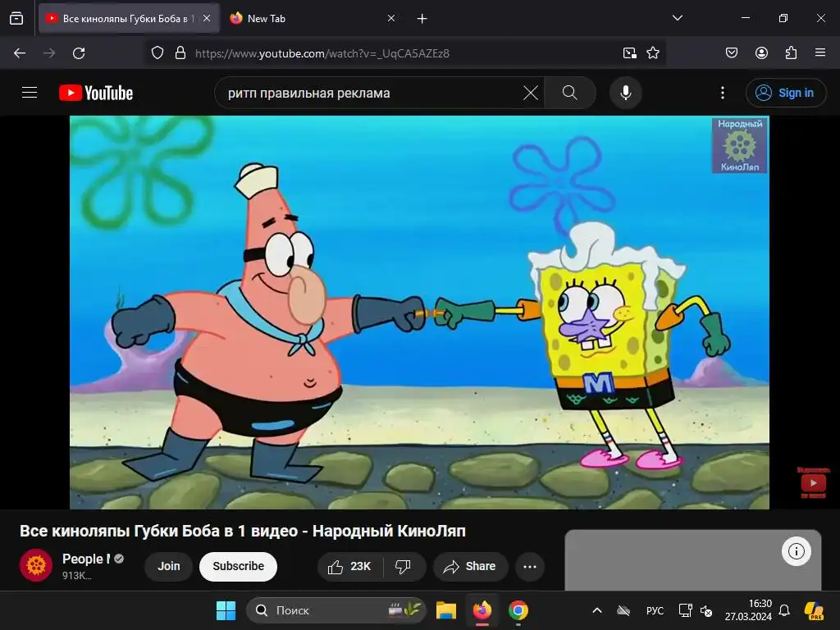Image resolution: width=840 pixels, height=630 pixels.
Task: Open Firefox View tab manager icon
Action: click(16, 18)
